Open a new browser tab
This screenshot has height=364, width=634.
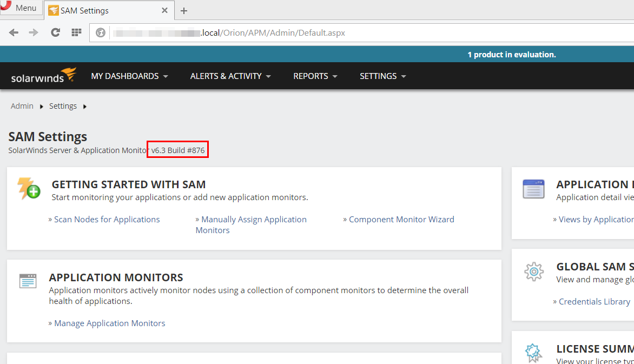(184, 11)
